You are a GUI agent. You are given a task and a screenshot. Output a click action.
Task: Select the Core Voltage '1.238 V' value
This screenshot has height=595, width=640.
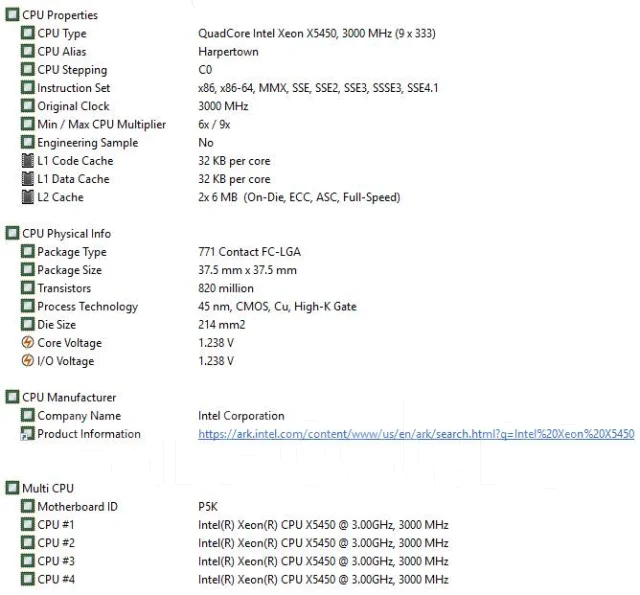coord(216,343)
